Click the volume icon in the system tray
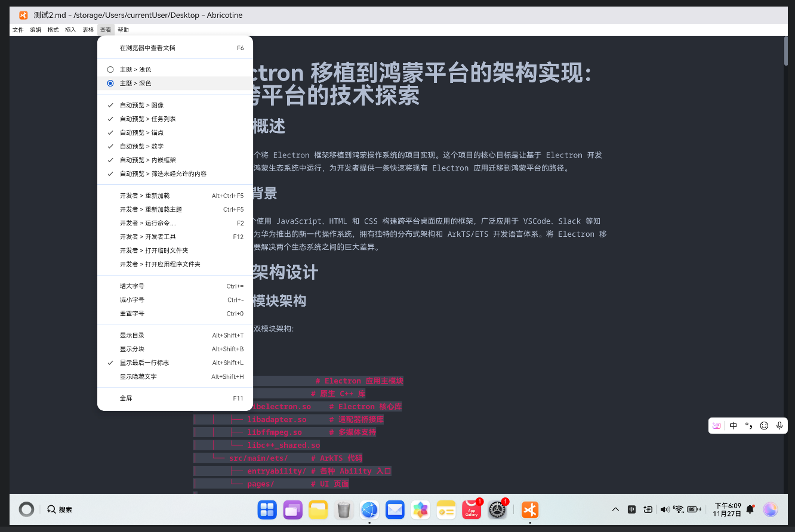 [665, 509]
